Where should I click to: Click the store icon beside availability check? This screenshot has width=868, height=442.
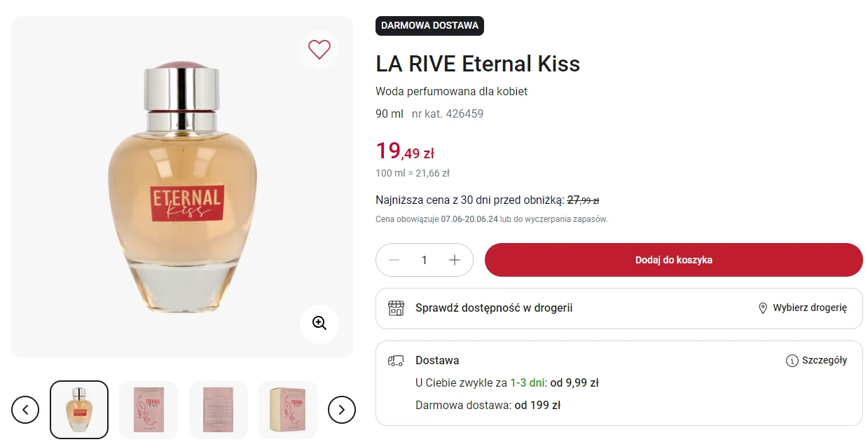pyautogui.click(x=397, y=308)
